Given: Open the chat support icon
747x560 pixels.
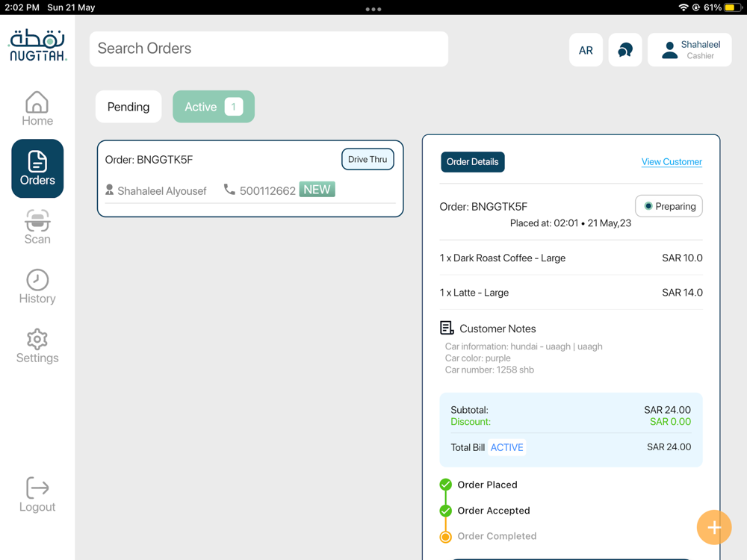Looking at the screenshot, I should pos(625,49).
